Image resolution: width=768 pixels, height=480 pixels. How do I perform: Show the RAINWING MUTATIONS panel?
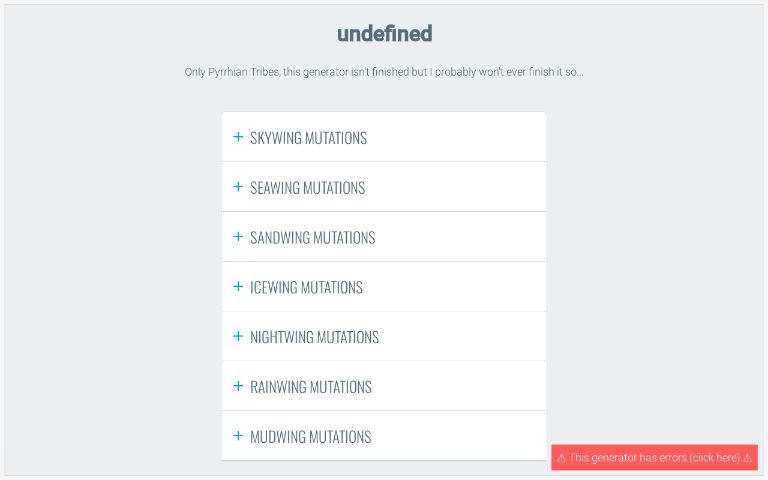[310, 387]
